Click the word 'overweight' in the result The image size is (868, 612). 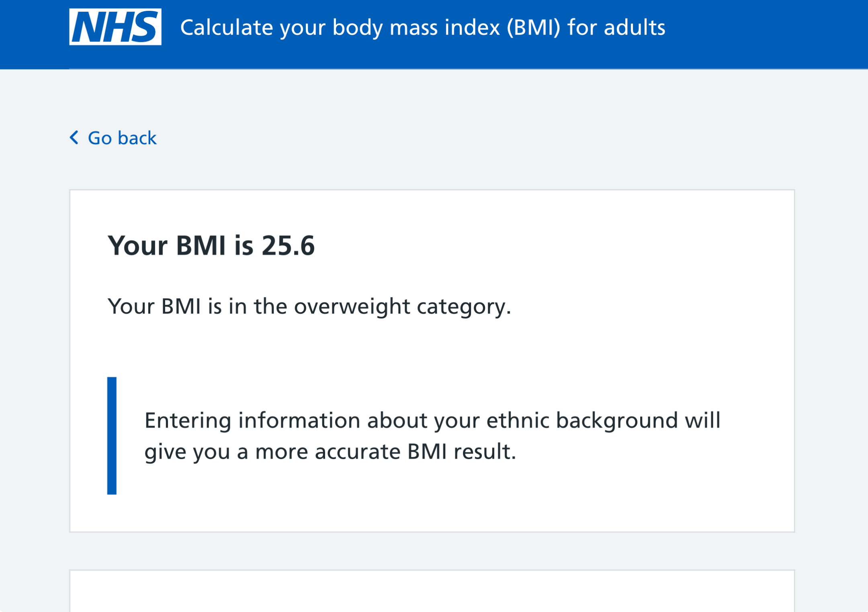tap(352, 306)
